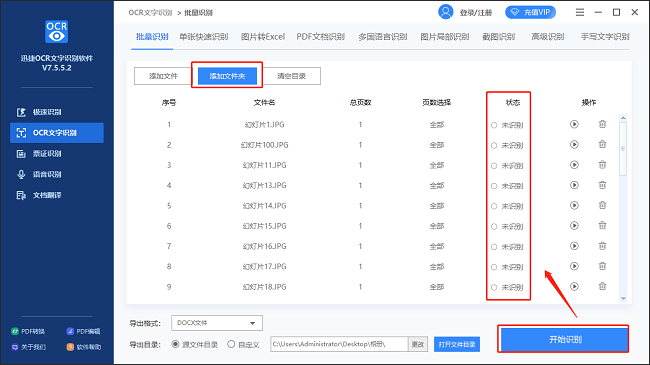Delete 幻灯片11.JPG with trash icon
This screenshot has width=650, height=365.
(602, 165)
